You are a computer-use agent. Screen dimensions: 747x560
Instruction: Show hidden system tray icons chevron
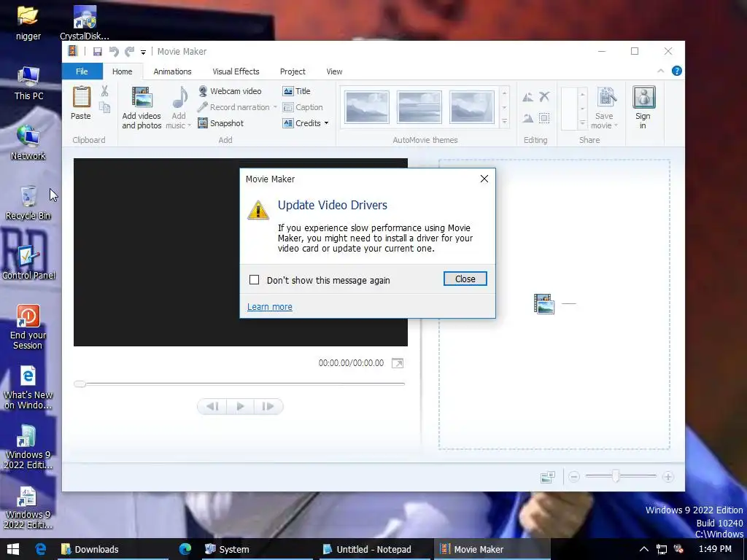(643, 549)
